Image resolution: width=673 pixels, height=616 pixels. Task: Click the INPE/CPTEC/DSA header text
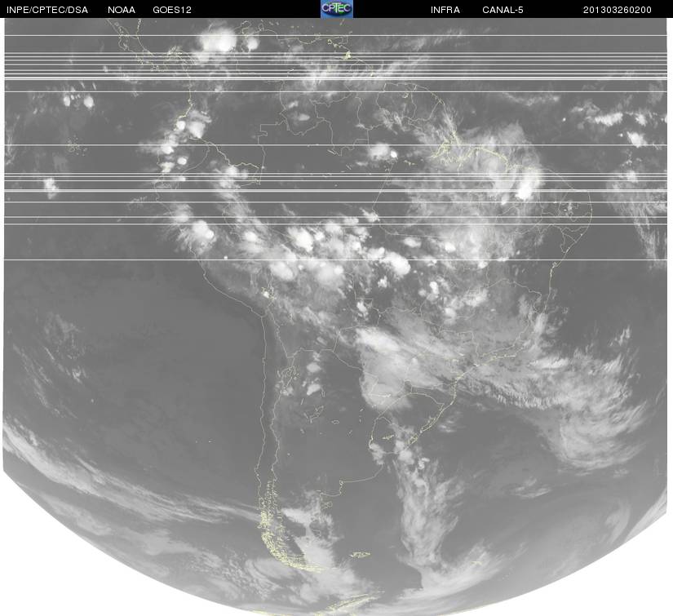[47, 10]
